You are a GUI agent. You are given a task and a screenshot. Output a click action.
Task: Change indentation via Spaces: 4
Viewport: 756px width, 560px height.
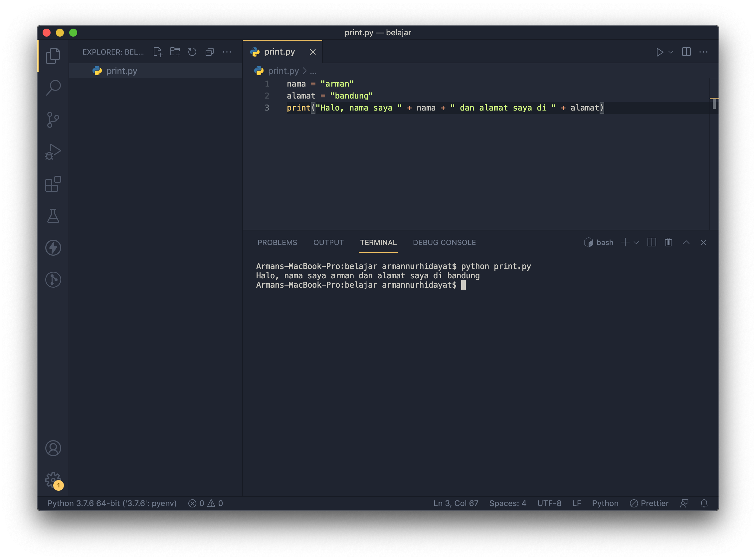(x=507, y=503)
